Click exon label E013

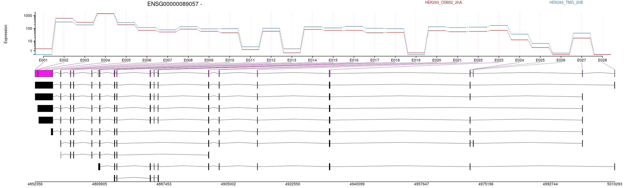(292, 60)
